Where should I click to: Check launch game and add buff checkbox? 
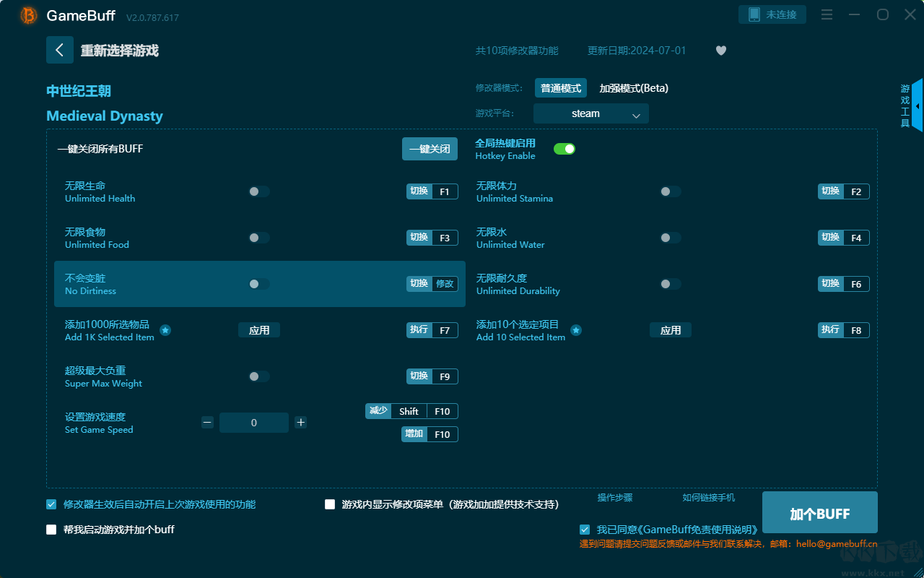tap(51, 530)
